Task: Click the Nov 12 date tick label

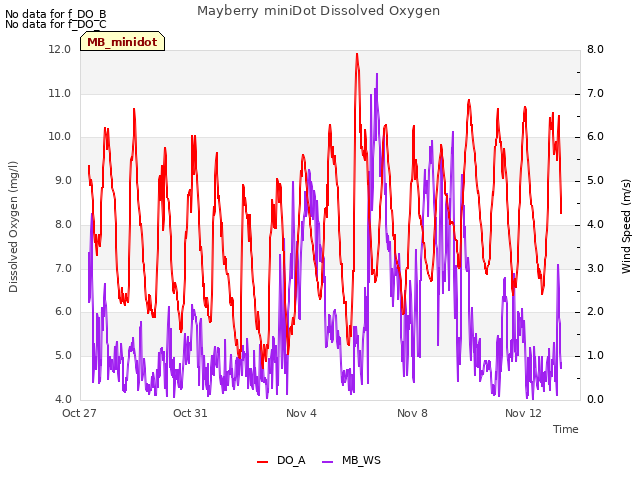Action: pos(523,413)
